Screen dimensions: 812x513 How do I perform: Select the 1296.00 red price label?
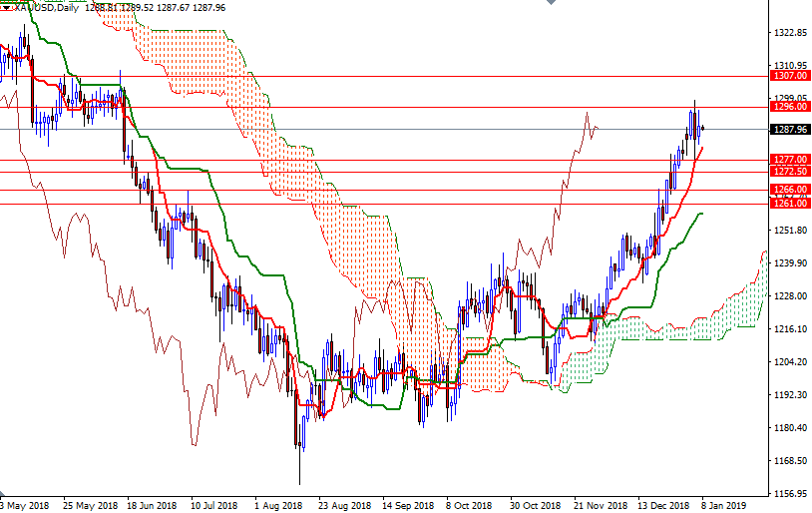(789, 107)
